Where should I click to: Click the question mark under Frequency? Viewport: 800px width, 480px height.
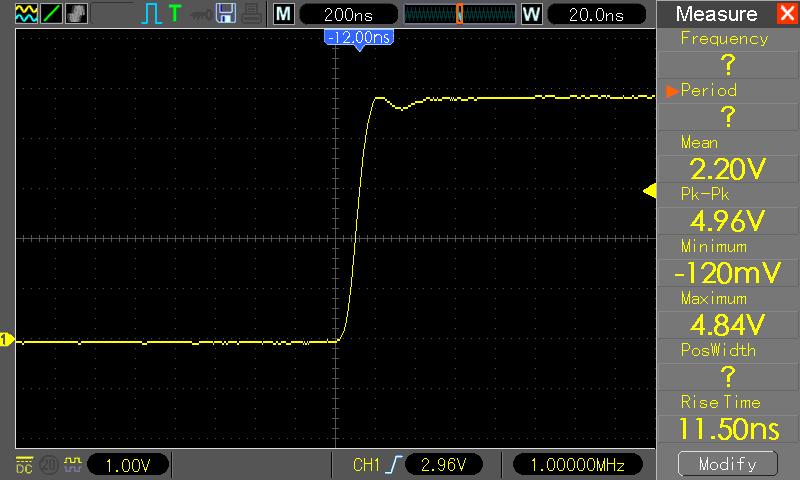(728, 65)
